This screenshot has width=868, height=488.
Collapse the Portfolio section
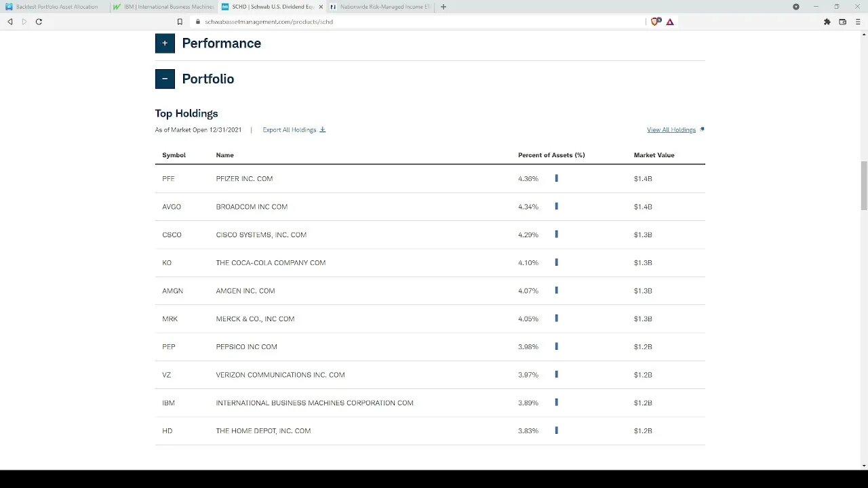tap(165, 79)
